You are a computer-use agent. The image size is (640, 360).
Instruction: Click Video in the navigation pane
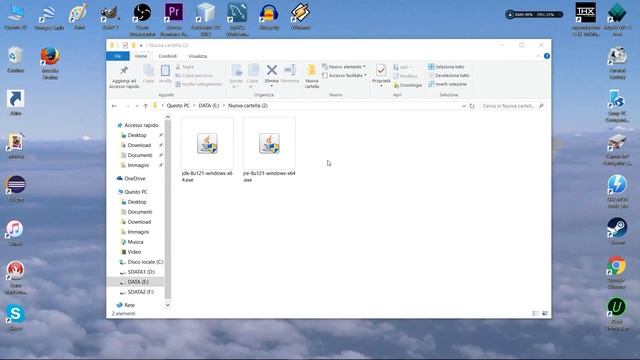pos(134,252)
